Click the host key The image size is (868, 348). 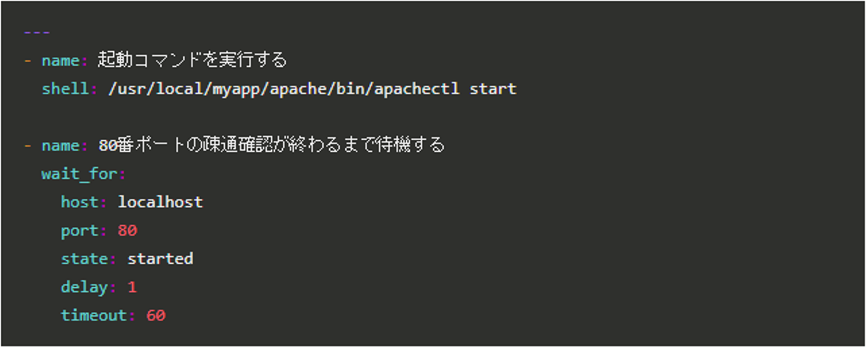[80, 202]
